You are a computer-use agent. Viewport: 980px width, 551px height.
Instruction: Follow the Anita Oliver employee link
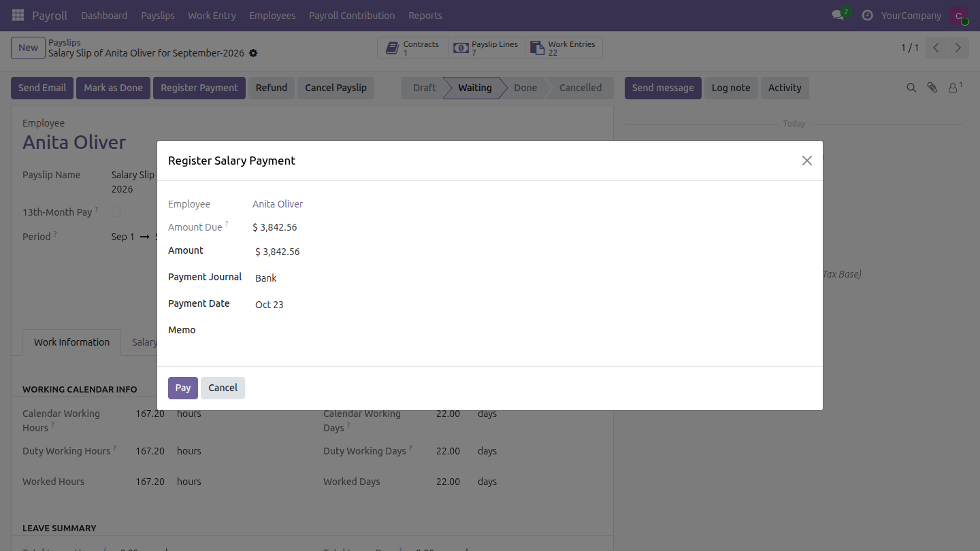[278, 204]
